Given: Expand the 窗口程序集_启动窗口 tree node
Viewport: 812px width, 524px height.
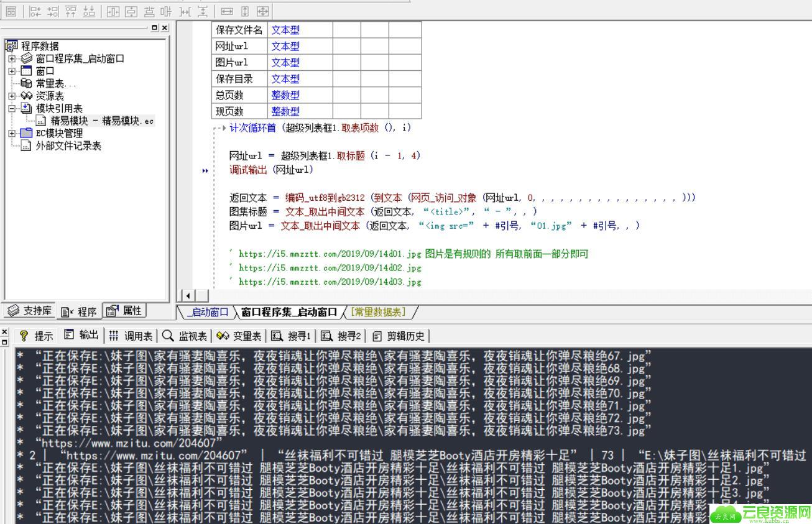Looking at the screenshot, I should point(12,58).
